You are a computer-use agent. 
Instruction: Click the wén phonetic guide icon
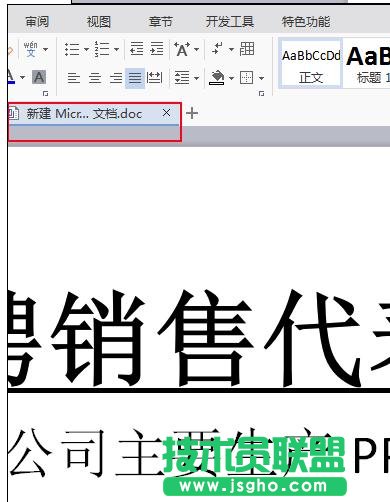(31, 49)
